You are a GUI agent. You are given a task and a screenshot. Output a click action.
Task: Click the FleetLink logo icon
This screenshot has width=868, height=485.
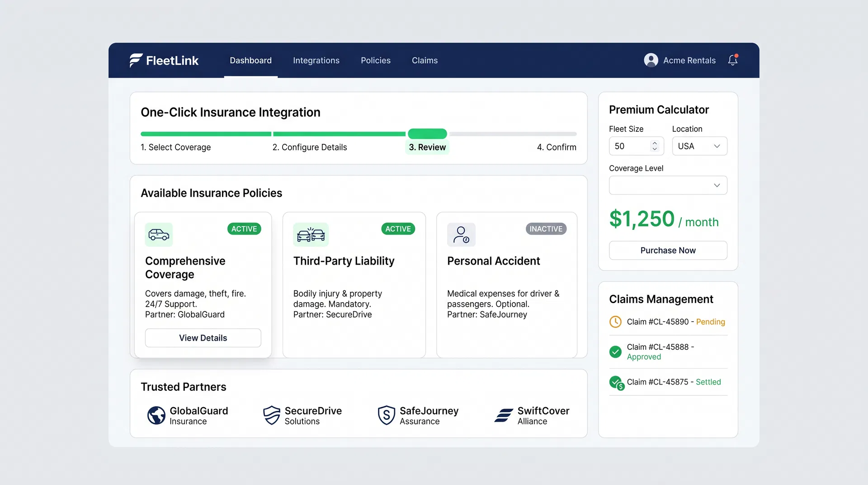click(135, 60)
